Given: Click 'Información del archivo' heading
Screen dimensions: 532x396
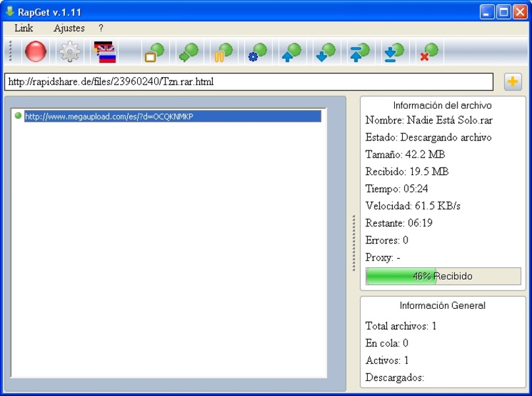Looking at the screenshot, I should 442,106.
